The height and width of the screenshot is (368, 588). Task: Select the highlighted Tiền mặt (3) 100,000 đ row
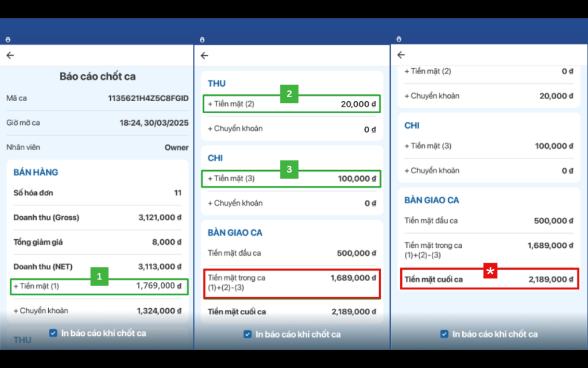(x=292, y=179)
